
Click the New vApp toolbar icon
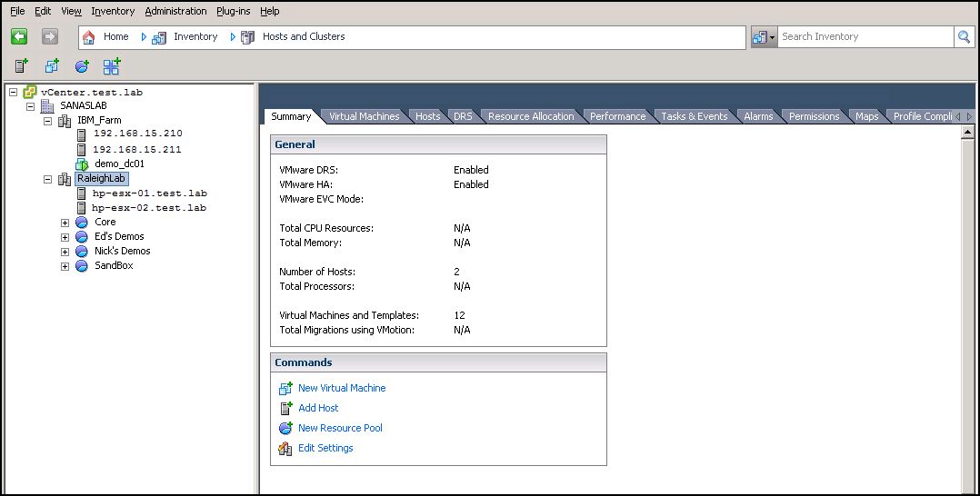[111, 66]
